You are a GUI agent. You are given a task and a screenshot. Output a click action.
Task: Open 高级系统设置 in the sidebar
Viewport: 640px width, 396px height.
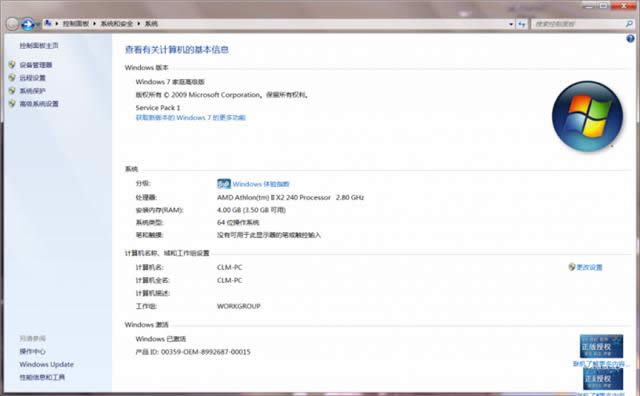click(x=39, y=104)
